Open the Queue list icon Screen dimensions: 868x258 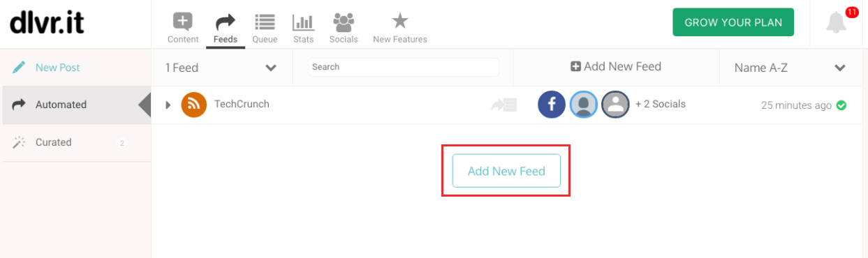pos(265,22)
